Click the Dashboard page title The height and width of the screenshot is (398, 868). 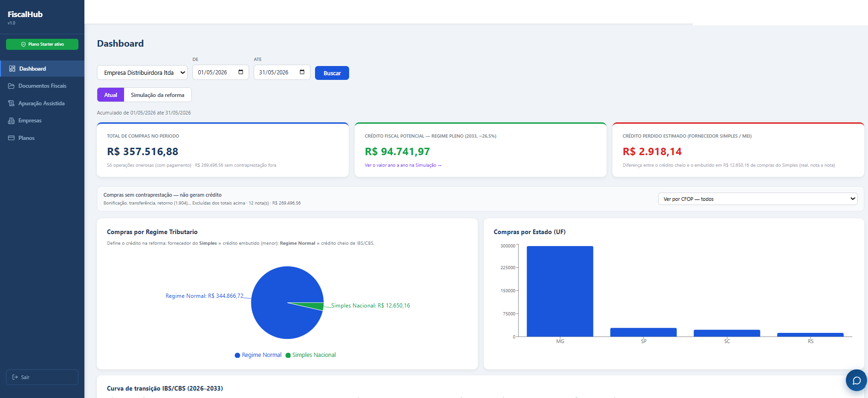point(120,43)
